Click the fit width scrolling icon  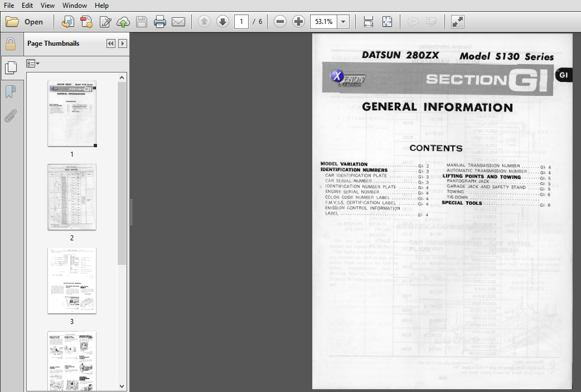(x=369, y=22)
